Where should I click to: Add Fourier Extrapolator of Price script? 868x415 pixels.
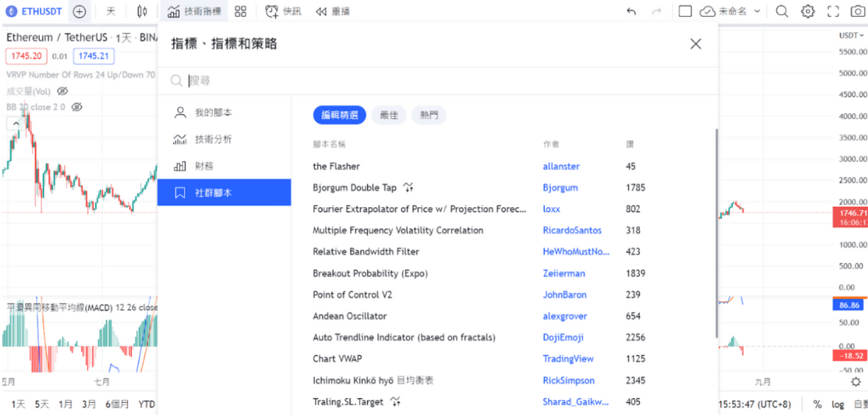(419, 209)
